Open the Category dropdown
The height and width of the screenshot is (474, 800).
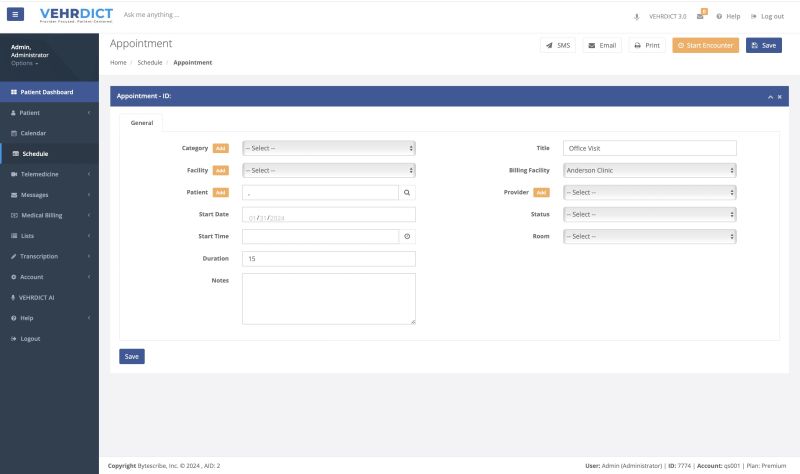coord(328,148)
